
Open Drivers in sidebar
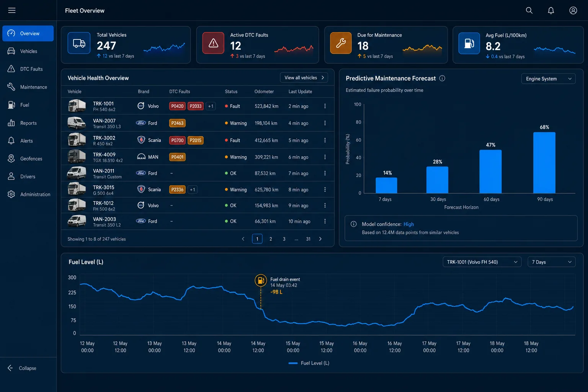point(28,176)
